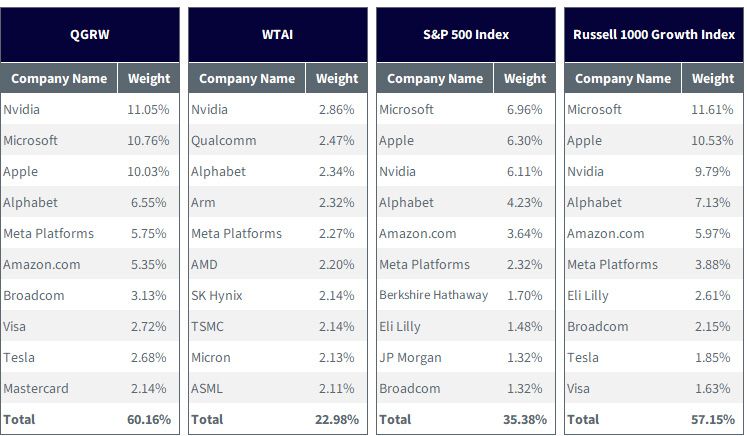The width and height of the screenshot is (747, 436).
Task: Click the 60.16% total under QGRW
Action: (x=149, y=419)
